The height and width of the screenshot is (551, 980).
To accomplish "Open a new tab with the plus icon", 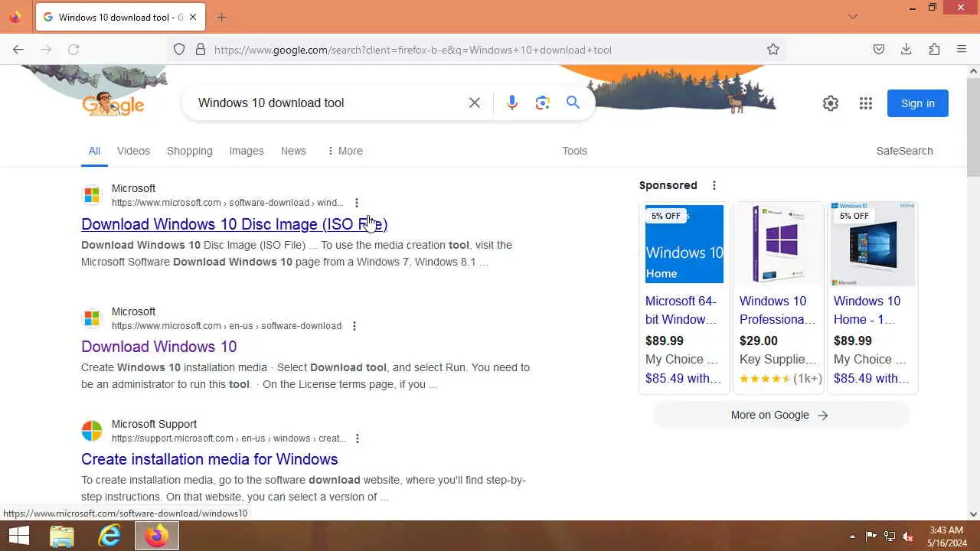I will point(222,17).
